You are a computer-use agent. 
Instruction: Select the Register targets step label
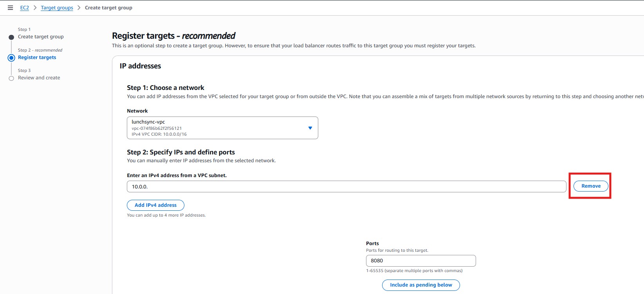coord(37,57)
